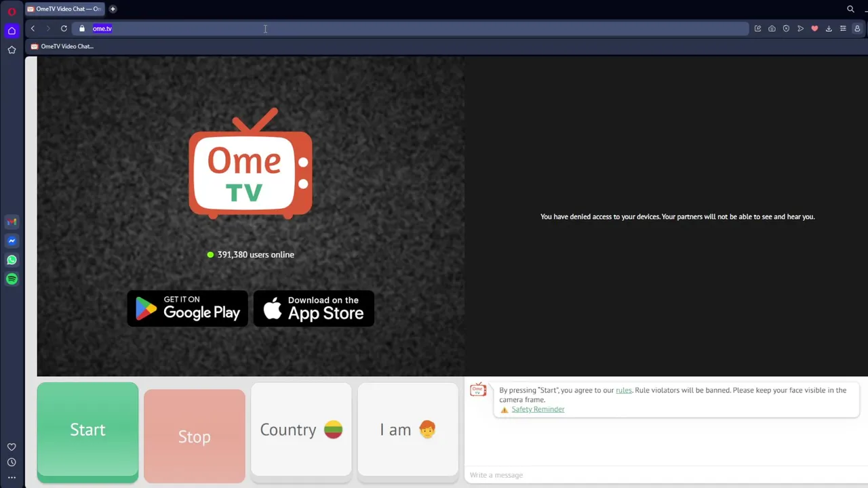Open WhatsApp from the Opera sidebar
The width and height of the screenshot is (868, 488).
pyautogui.click(x=12, y=260)
